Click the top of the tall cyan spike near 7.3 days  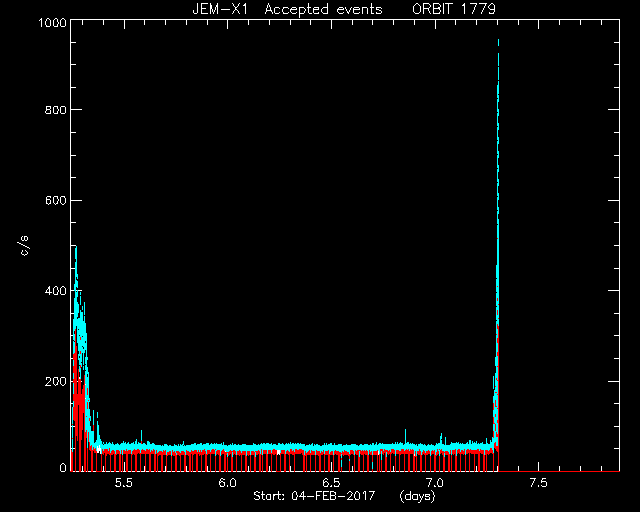[x=498, y=41]
